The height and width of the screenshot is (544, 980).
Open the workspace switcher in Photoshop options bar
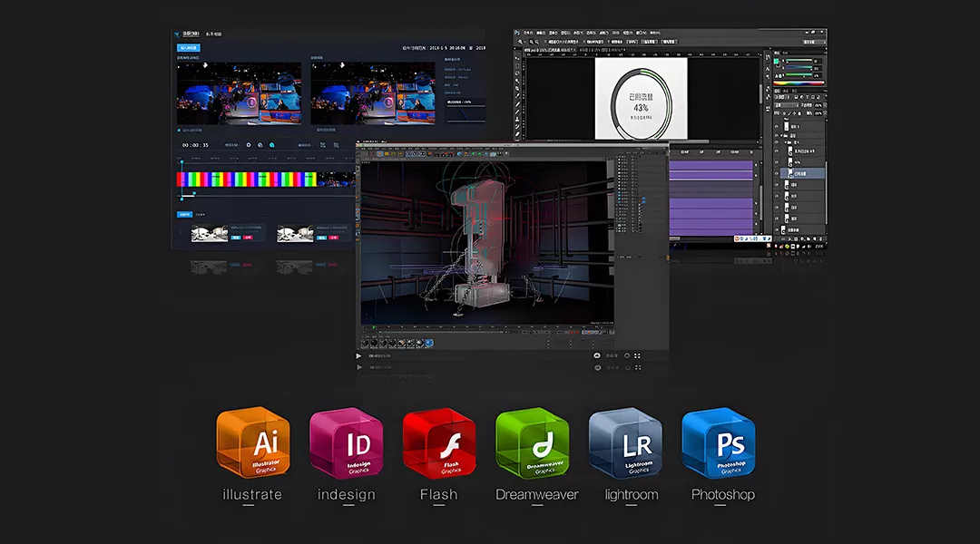[814, 42]
